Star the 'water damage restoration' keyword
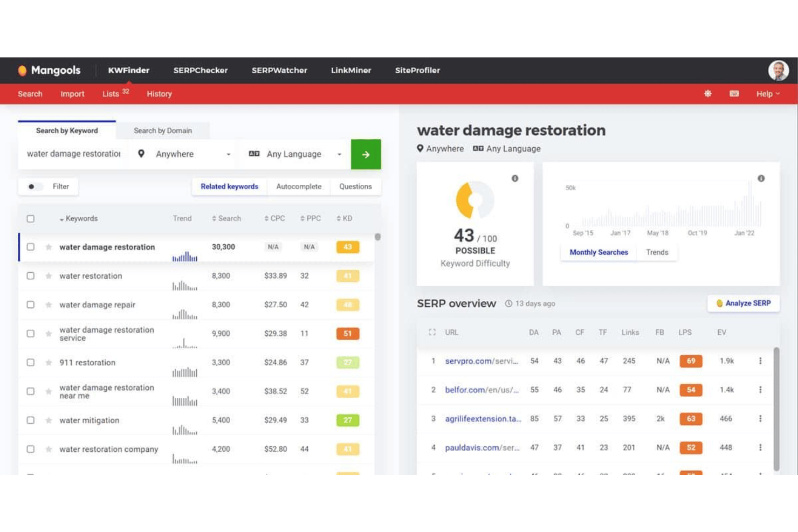 tap(49, 247)
